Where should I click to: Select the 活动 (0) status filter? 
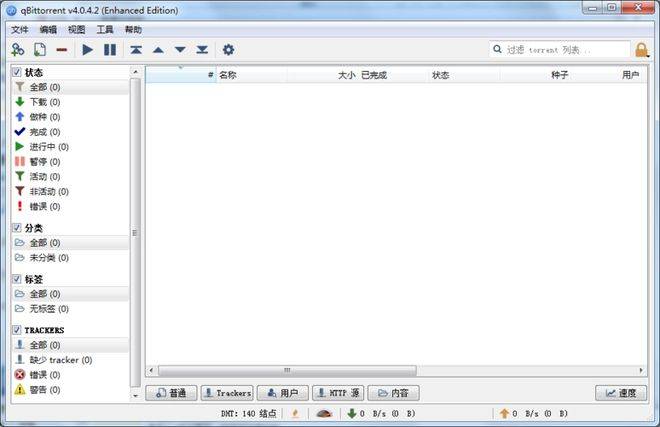[70, 176]
